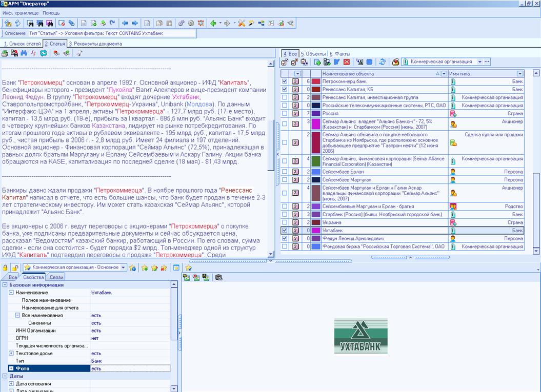The width and height of the screenshot is (541, 392).
Task: Click the open padlock icon in properties toolbar
Action: coord(15,267)
